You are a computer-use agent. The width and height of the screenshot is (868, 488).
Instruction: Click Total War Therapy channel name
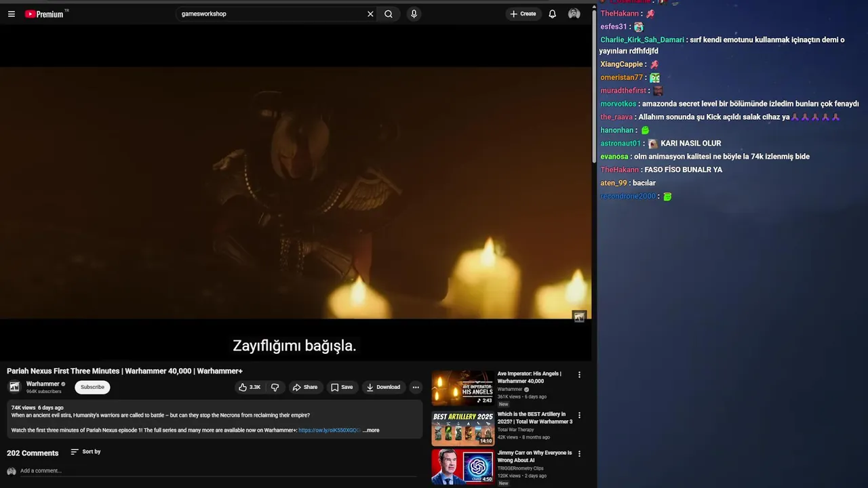click(x=515, y=430)
